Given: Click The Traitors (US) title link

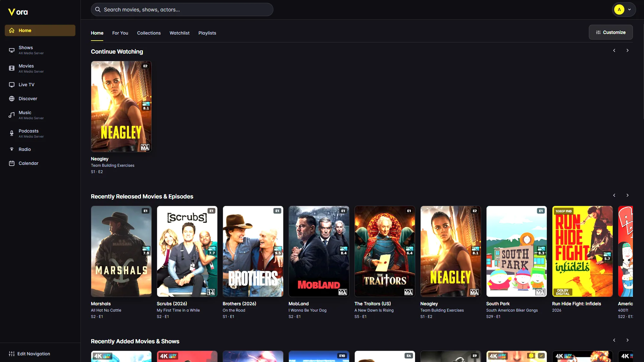Looking at the screenshot, I should point(373,304).
